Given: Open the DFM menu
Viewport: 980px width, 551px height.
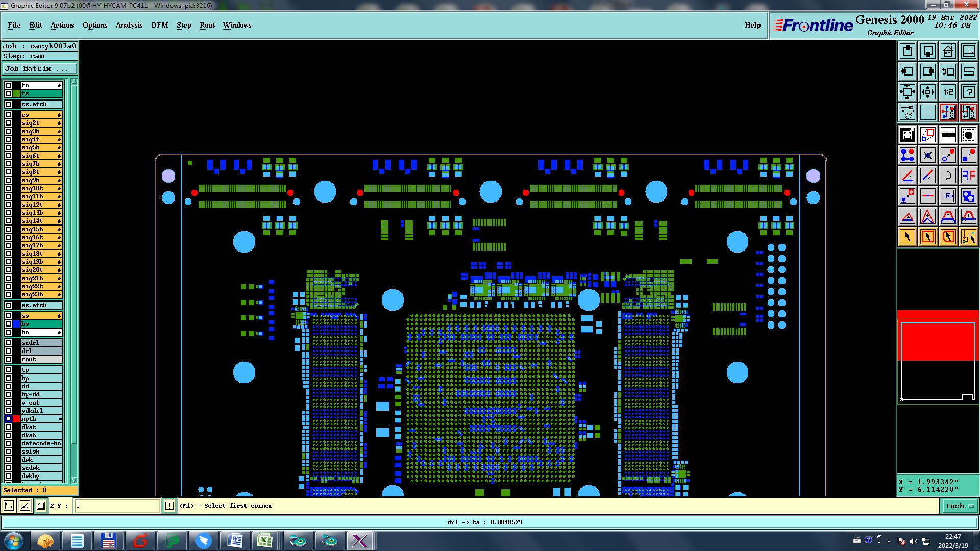Looking at the screenshot, I should [159, 25].
